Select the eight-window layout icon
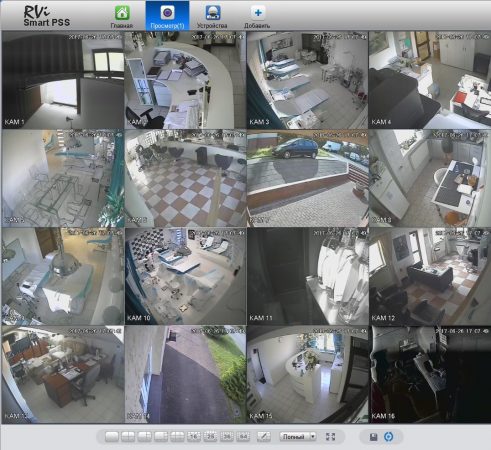Image resolution: width=491 pixels, height=450 pixels. point(161,436)
